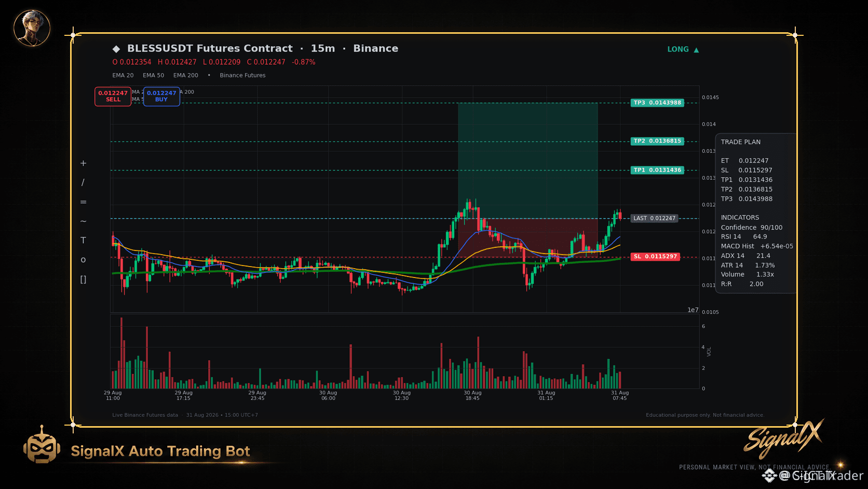Viewport: 868px width, 489px height.
Task: Select the EMA 20 legend item
Action: [123, 75]
